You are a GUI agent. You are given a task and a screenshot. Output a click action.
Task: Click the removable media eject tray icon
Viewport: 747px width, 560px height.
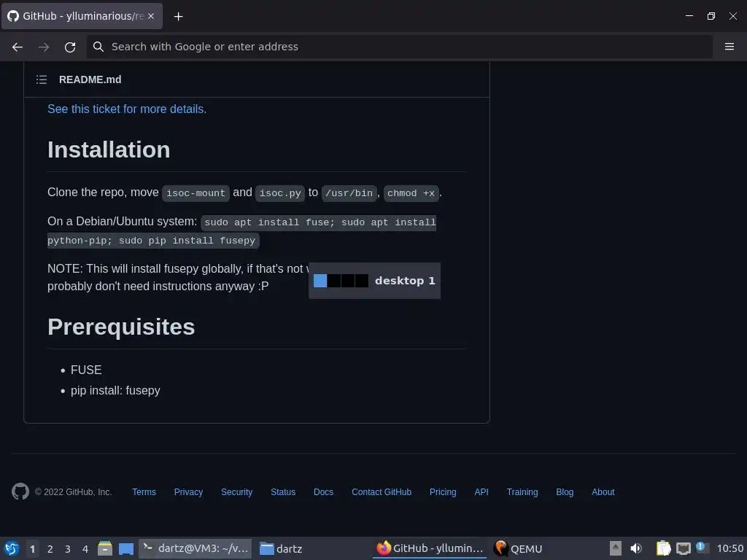616,548
